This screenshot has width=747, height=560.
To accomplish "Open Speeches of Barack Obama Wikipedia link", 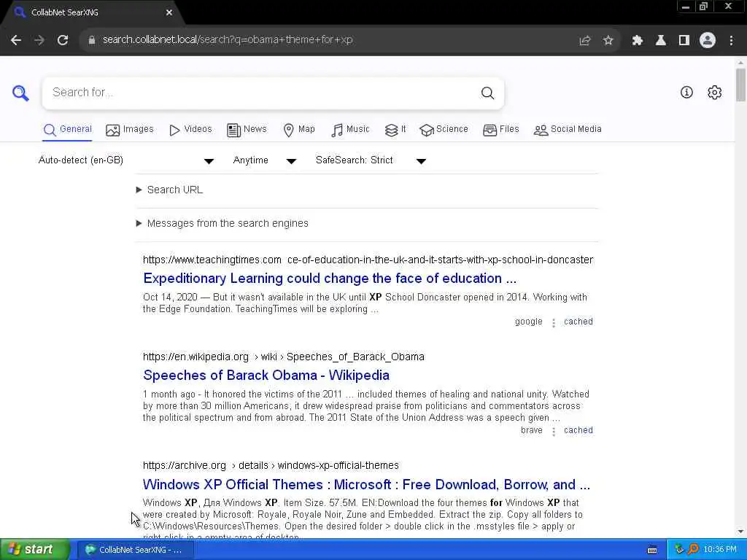I will click(x=266, y=376).
